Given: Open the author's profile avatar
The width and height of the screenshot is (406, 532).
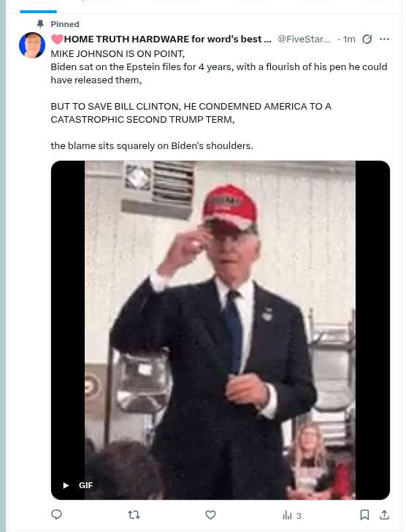Looking at the screenshot, I should click(x=32, y=45).
